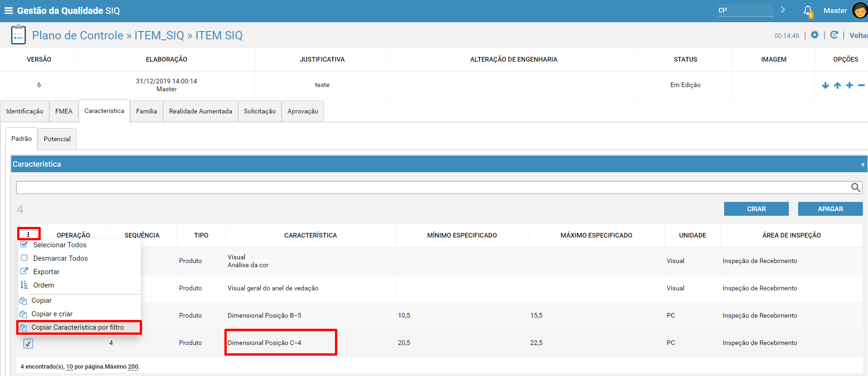The width and height of the screenshot is (868, 376).
Task: Click the CP input field in header
Action: coord(746,10)
